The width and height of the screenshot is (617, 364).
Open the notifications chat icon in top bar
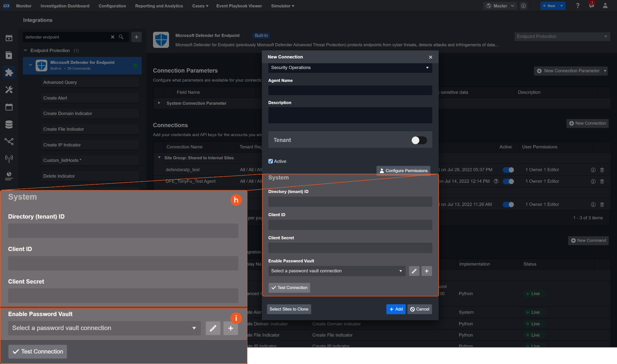(x=591, y=6)
